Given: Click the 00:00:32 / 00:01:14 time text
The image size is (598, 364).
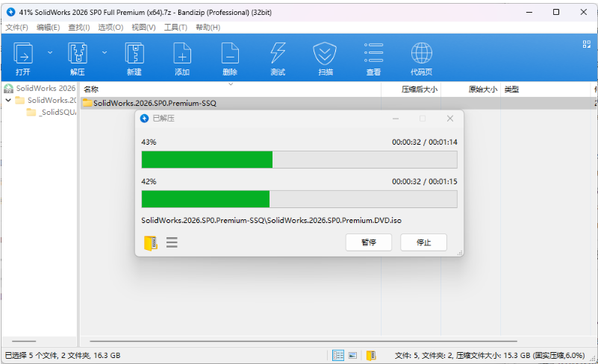Looking at the screenshot, I should click(425, 142).
